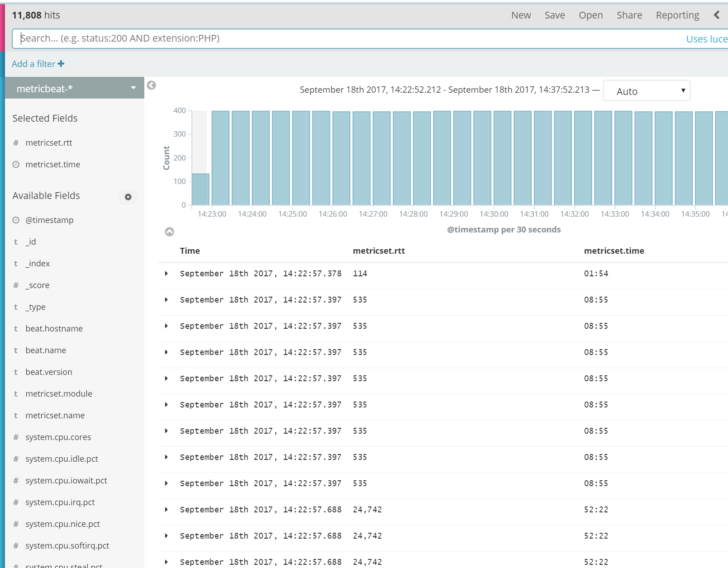Screen dimensions: 728x568
Task: Select beat.name field
Action: click(x=46, y=350)
